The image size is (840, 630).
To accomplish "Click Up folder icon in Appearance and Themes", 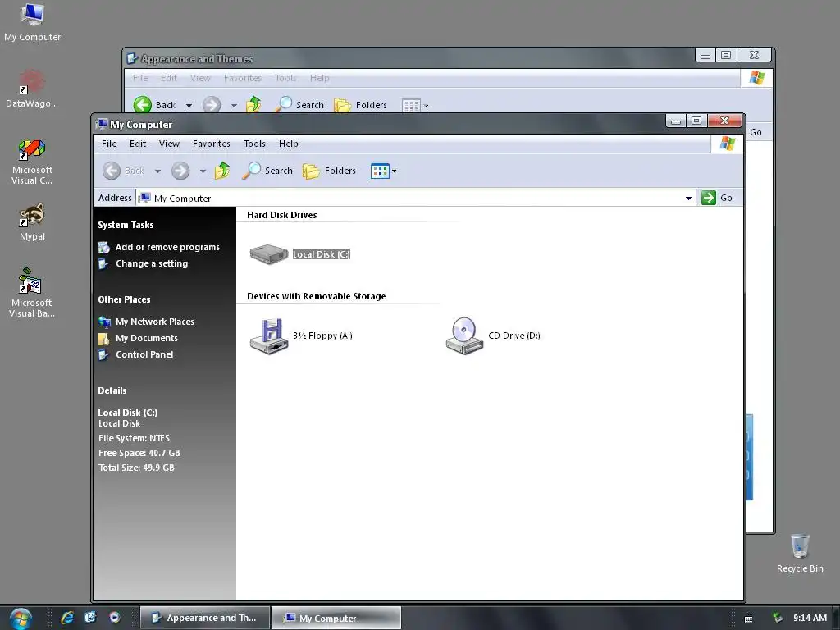I will tap(253, 105).
